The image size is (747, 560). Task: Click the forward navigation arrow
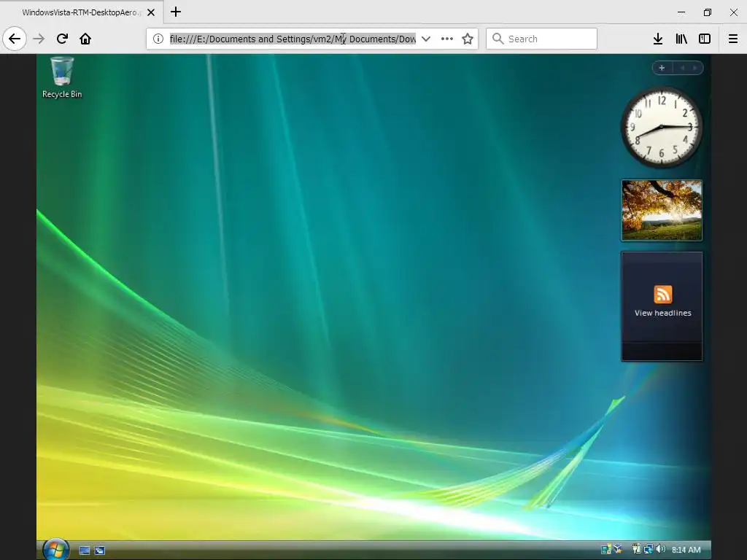click(x=39, y=39)
